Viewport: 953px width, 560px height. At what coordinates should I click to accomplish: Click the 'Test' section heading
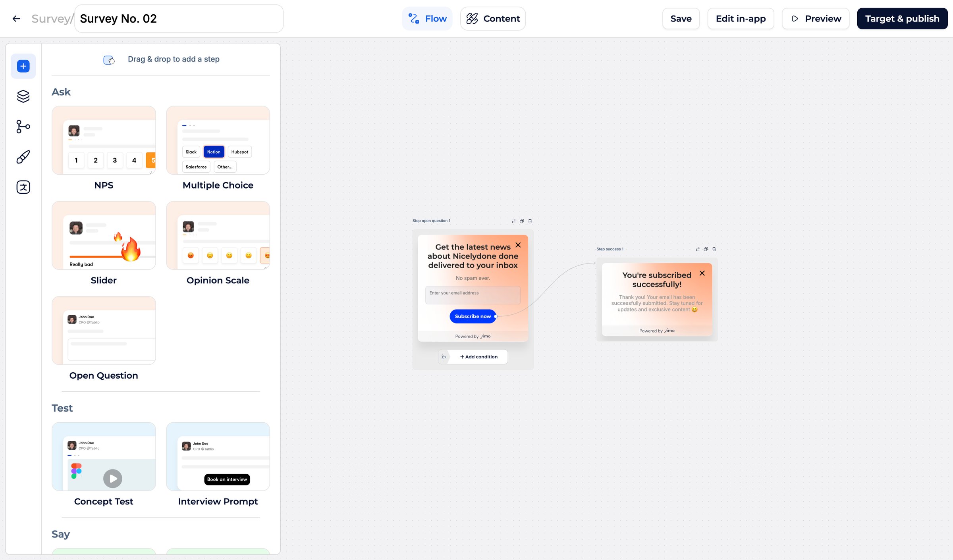point(62,408)
